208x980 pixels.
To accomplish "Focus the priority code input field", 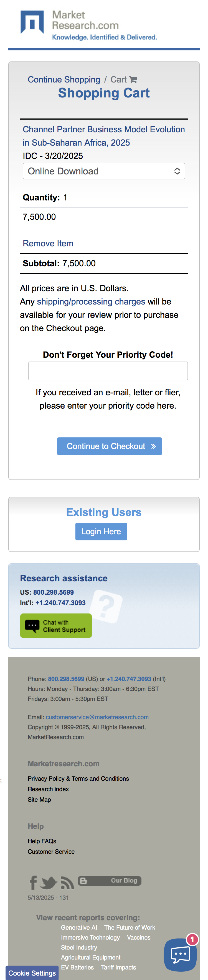I will [x=108, y=370].
